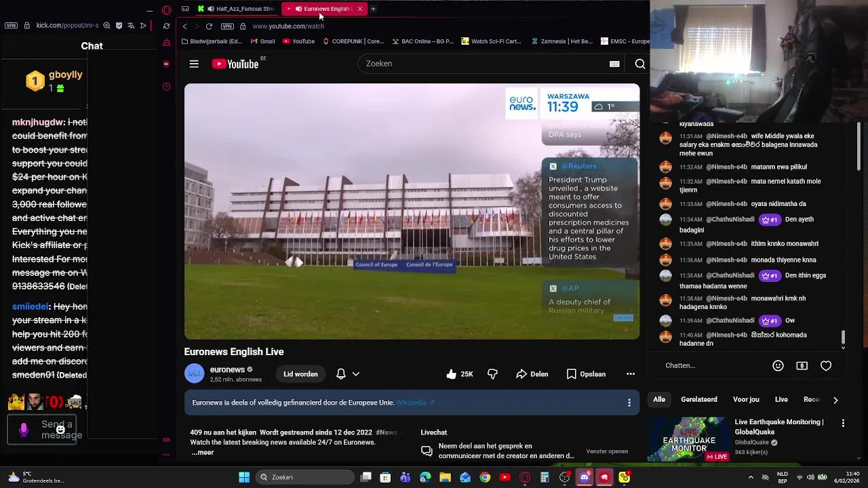Launch Chrome from the taskbar
The width and height of the screenshot is (868, 488).
[x=485, y=477]
